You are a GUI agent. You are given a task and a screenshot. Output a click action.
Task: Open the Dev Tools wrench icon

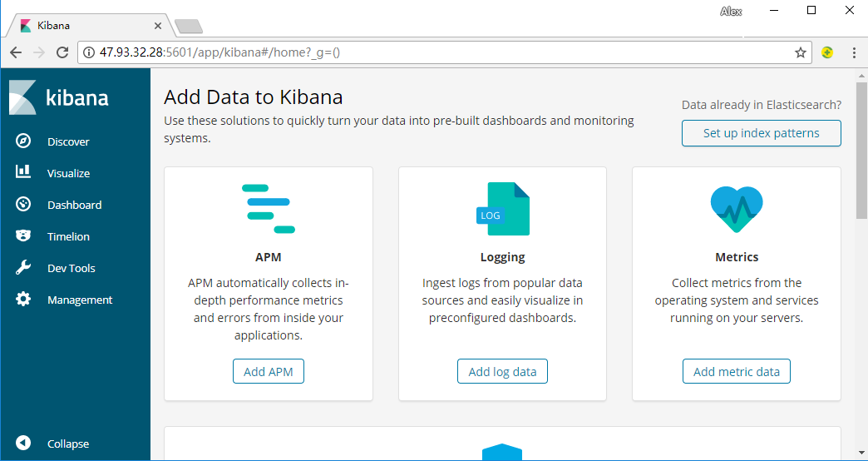tap(22, 268)
